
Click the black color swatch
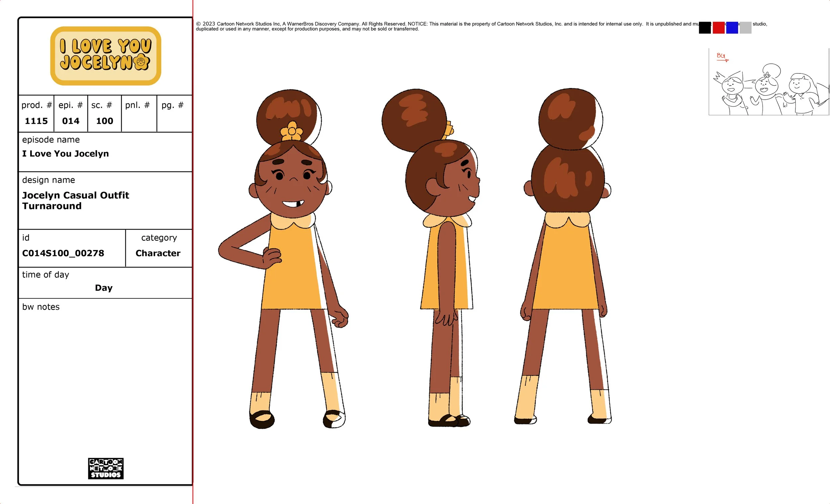point(705,28)
